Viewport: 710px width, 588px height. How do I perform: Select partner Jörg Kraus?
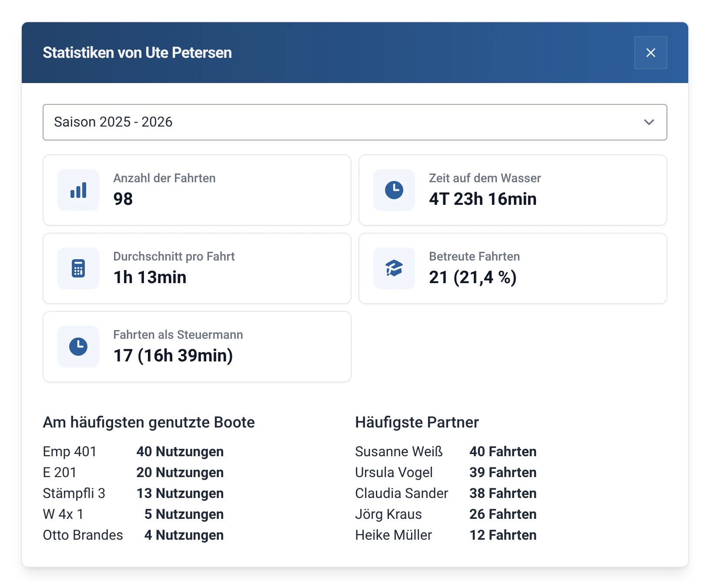click(x=388, y=514)
